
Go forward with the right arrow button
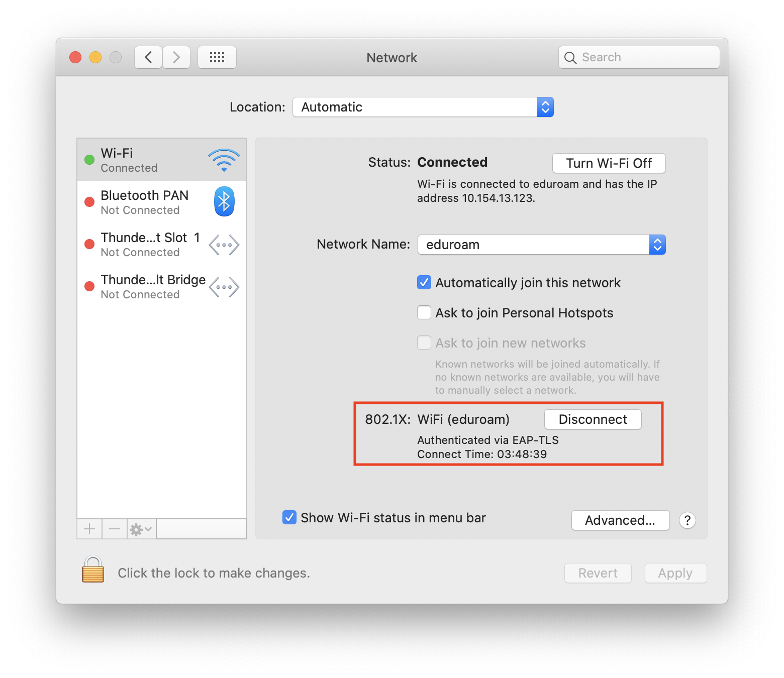pyautogui.click(x=176, y=57)
